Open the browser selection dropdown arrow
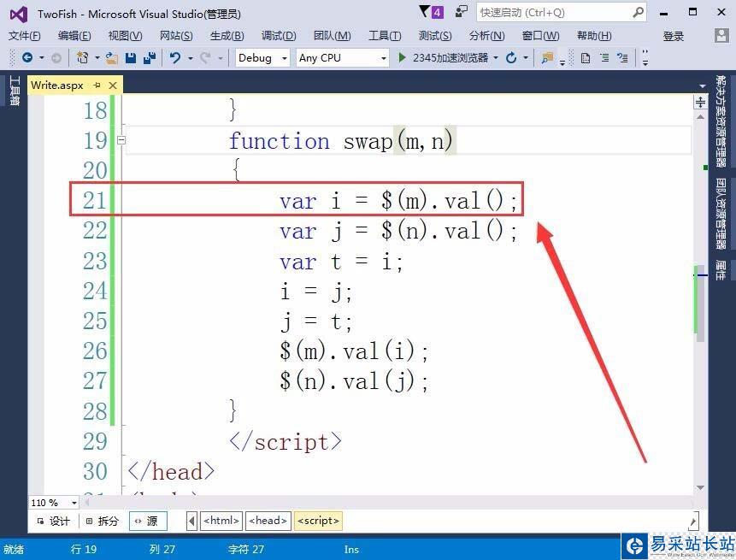This screenshot has height=560, width=736. (496, 58)
